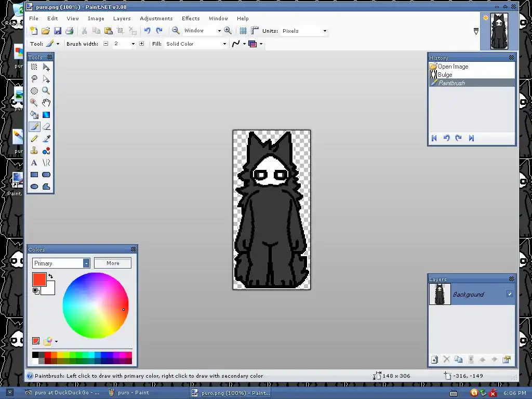Decrease brush width with minus button
Image resolution: width=532 pixels, height=399 pixels.
pos(106,44)
